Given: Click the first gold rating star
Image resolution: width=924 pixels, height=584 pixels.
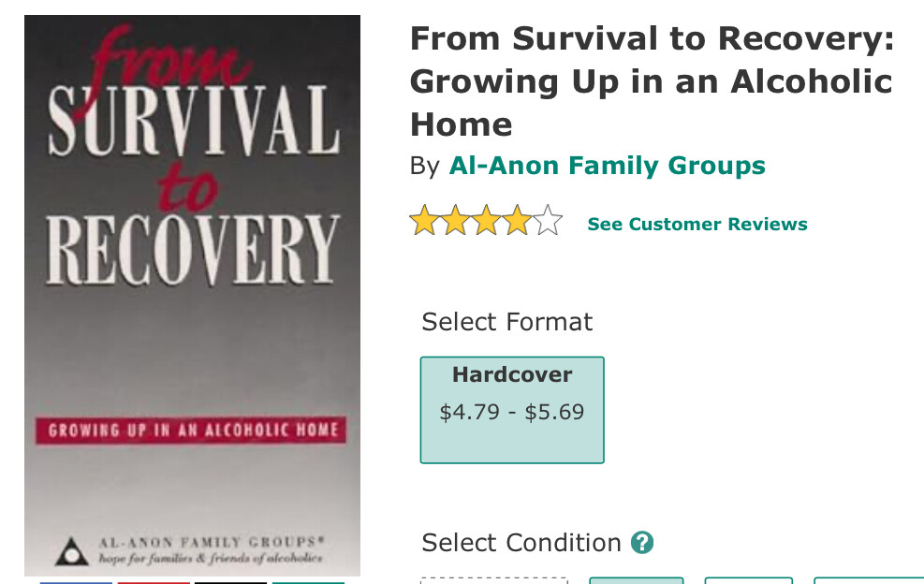Looking at the screenshot, I should 424,222.
